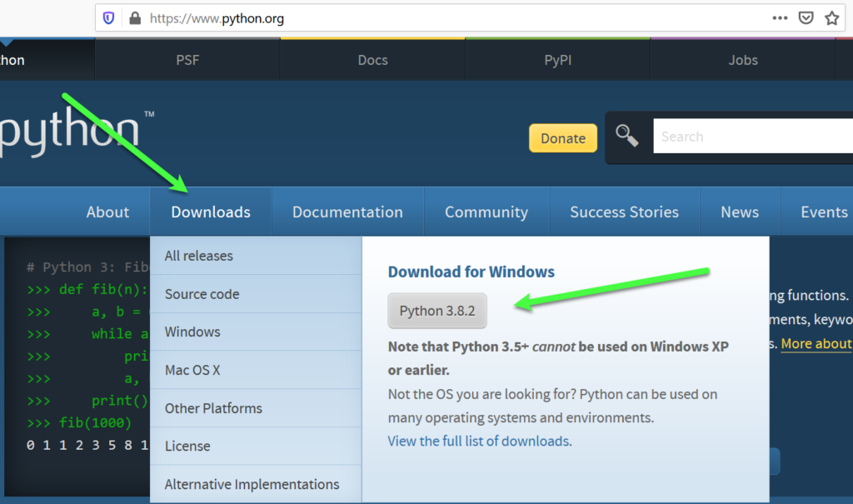
Task: Open the PSF top tab
Action: tap(187, 60)
